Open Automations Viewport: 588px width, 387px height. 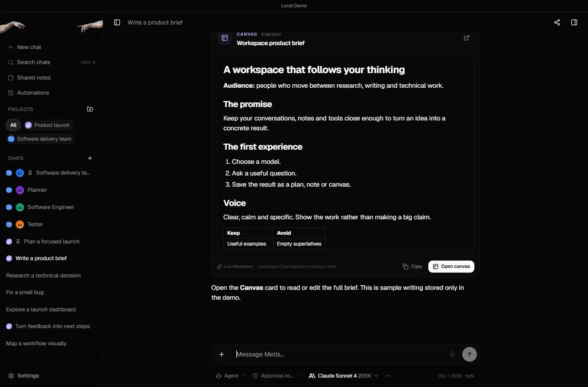51,93
